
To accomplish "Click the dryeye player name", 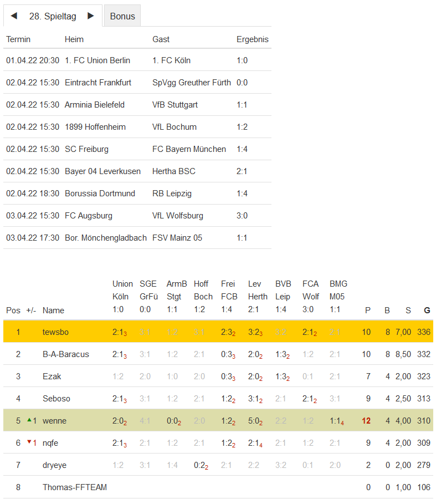I will tap(54, 465).
